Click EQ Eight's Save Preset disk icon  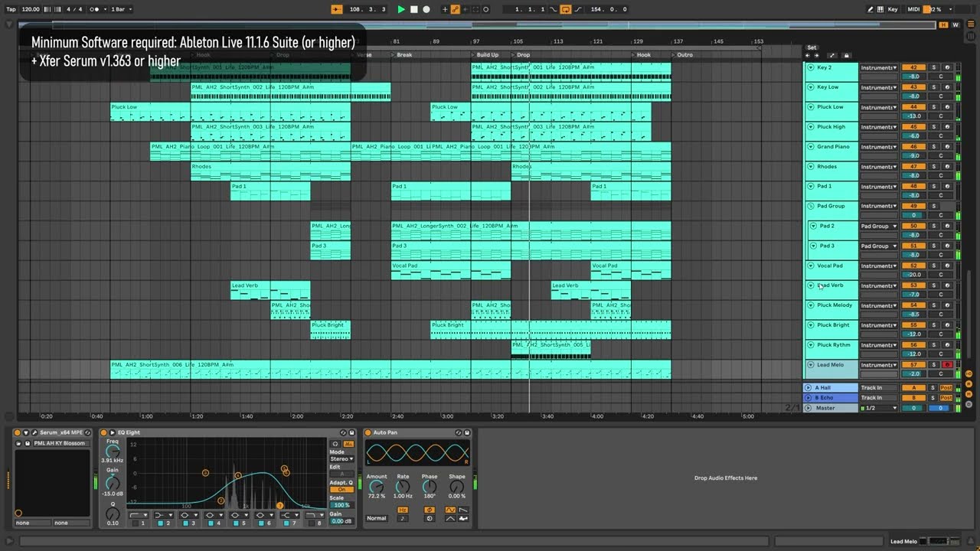point(351,432)
